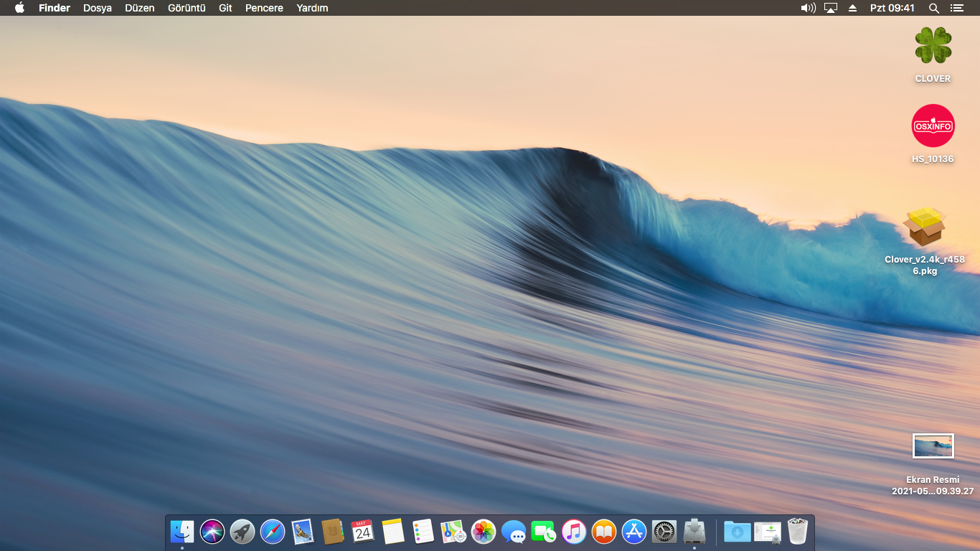The image size is (980, 551).
Task: Open the Finder menu
Action: (55, 8)
